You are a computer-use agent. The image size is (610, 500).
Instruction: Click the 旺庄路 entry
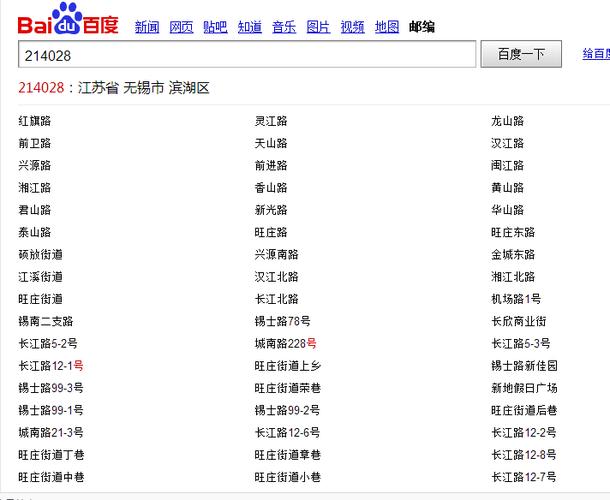coord(271,232)
